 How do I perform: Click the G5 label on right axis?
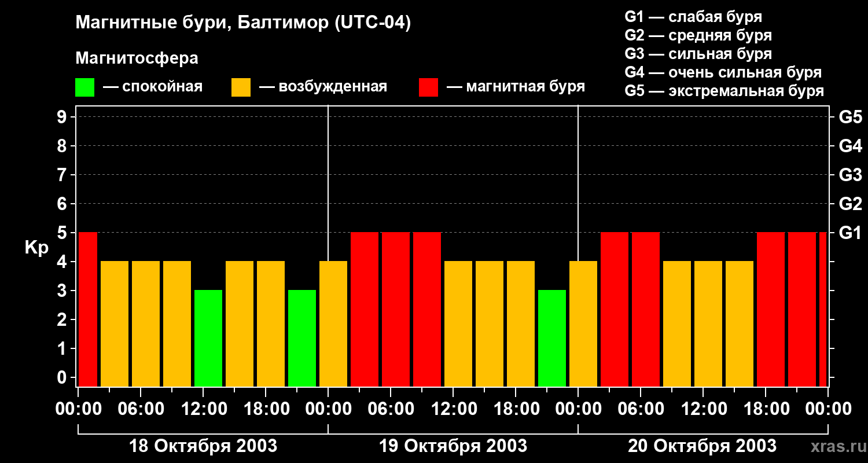point(850,117)
